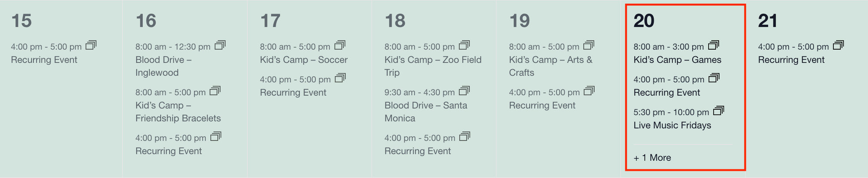Click recurring icon next to Kid's Camp Games time

point(713,45)
